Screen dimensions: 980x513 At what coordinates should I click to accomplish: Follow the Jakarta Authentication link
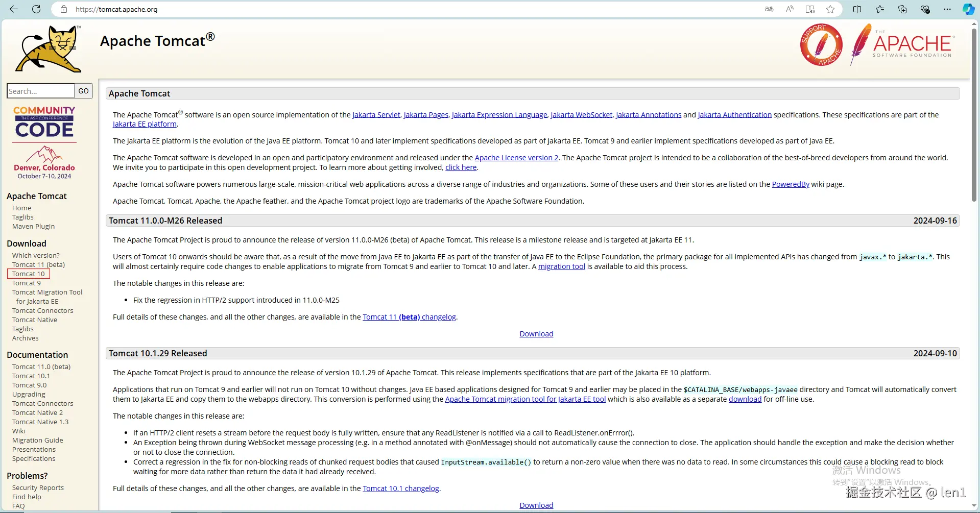pyautogui.click(x=735, y=115)
